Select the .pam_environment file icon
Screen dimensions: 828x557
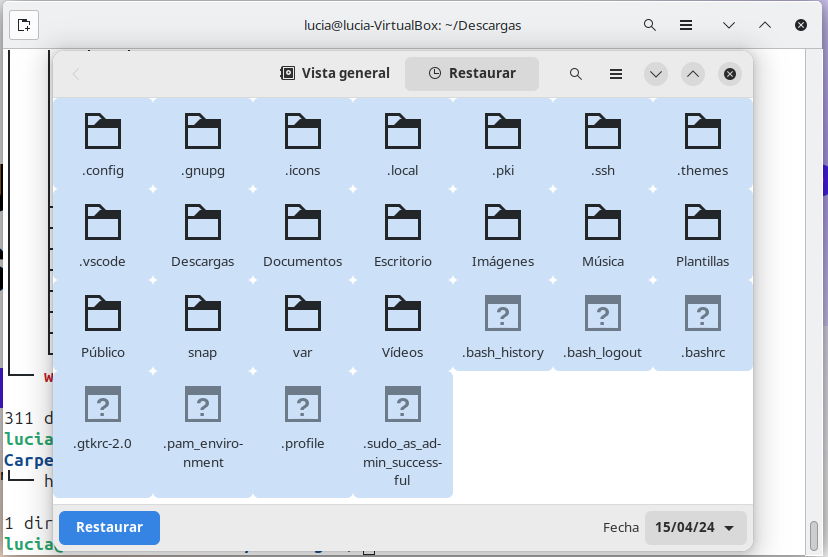tap(203, 404)
